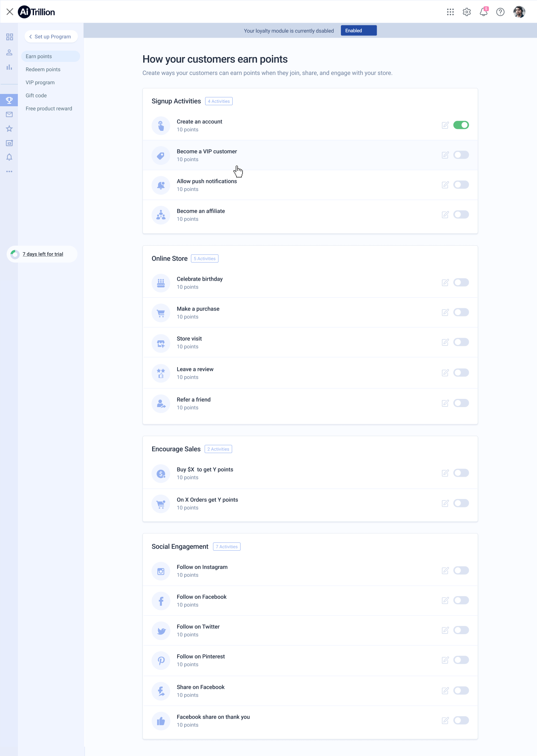Screen dimensions: 537x756
Task: Enable Follow on Pinterest toggle
Action: 461,660
